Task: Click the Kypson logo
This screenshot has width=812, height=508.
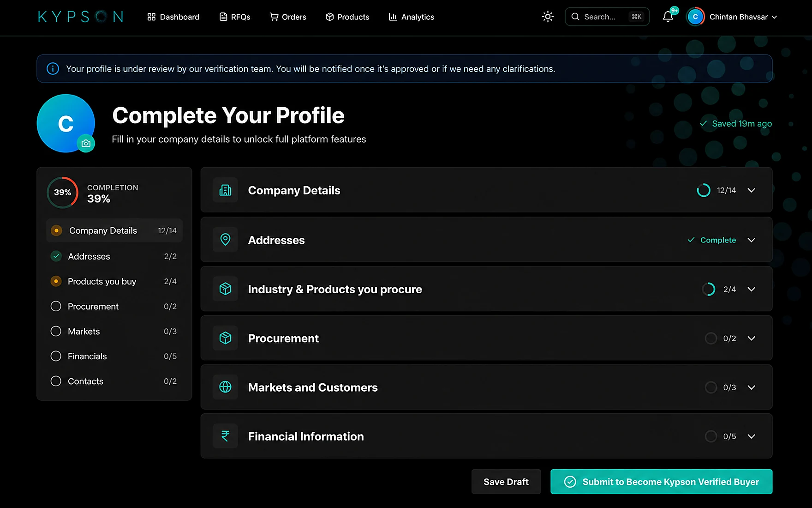Action: pyautogui.click(x=81, y=17)
